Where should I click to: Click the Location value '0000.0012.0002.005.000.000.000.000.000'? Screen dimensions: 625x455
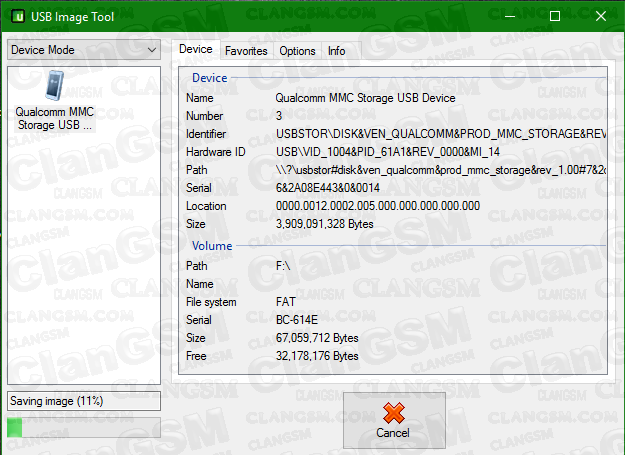[x=378, y=206]
